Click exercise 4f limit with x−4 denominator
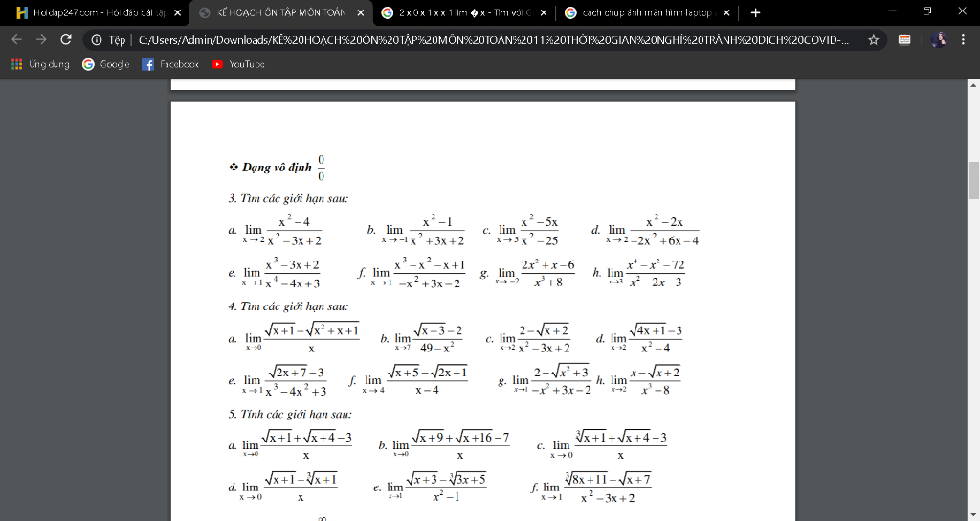This screenshot has width=980, height=521. click(415, 380)
